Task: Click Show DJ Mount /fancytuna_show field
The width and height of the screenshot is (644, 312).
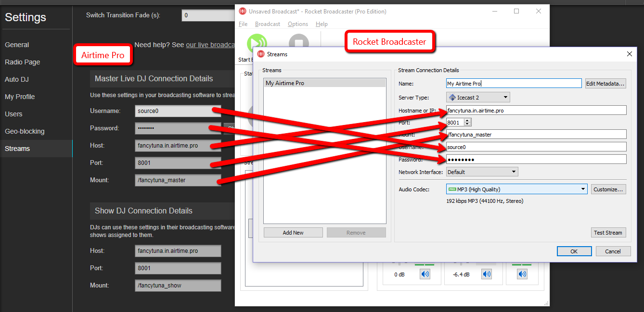Action: coord(178,286)
